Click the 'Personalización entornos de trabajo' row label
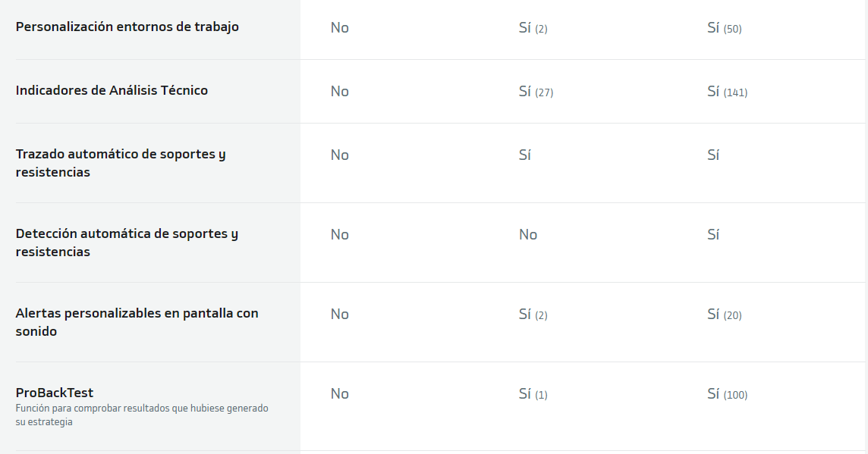Viewport: 868px width, 454px height. point(127,27)
